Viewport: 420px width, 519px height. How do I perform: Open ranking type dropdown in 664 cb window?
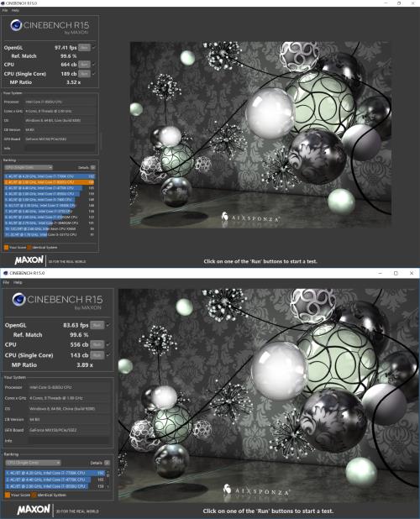coord(29,167)
